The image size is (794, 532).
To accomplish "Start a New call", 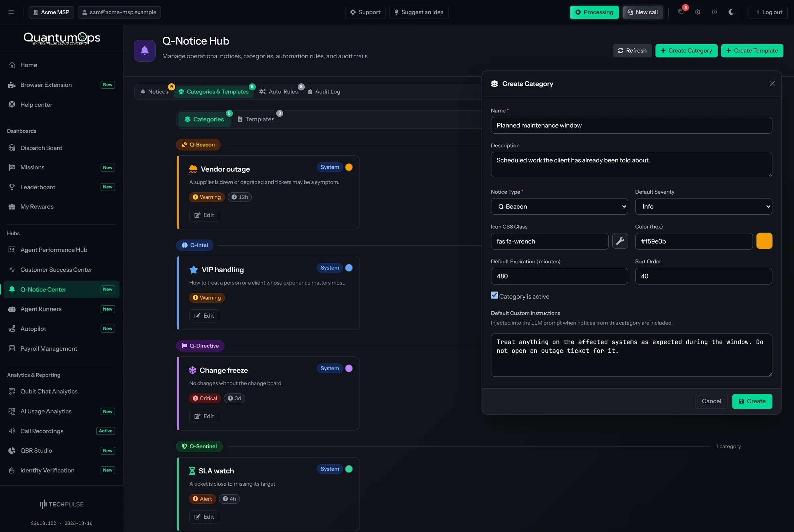I will [x=643, y=12].
